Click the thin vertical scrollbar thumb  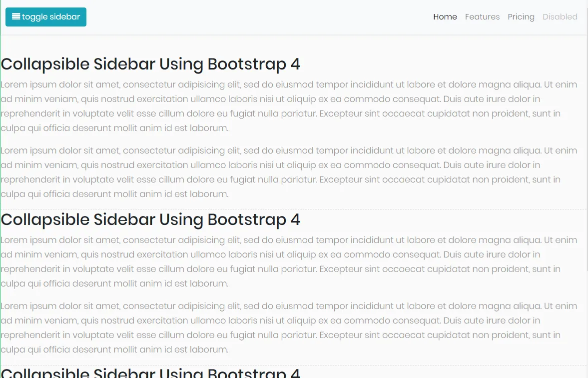coord(587,150)
